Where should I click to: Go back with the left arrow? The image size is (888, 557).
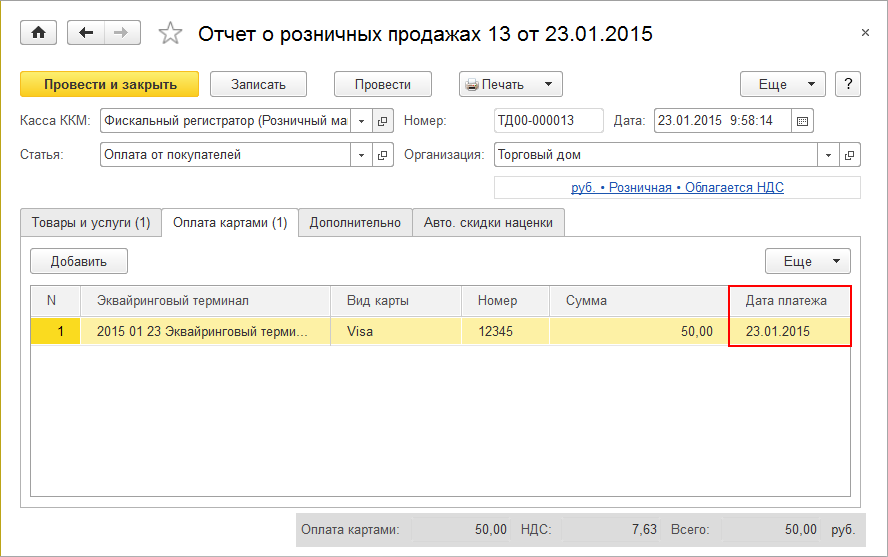86,33
